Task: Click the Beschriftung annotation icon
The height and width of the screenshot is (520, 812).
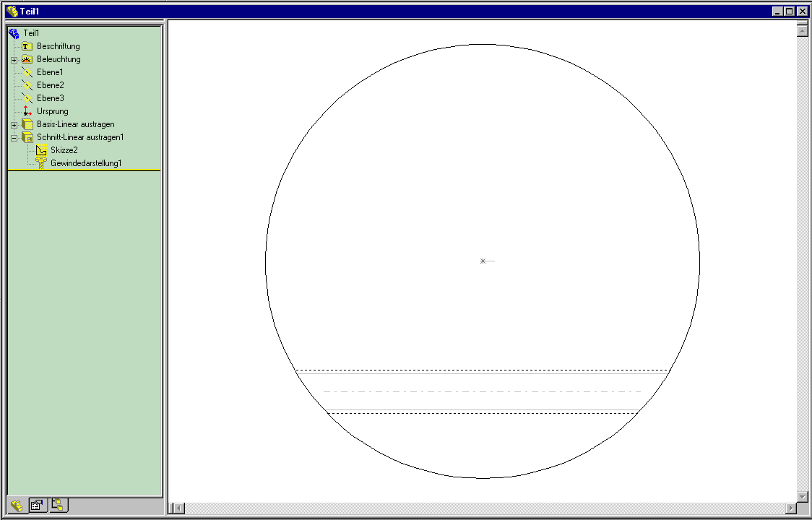Action: tap(27, 46)
